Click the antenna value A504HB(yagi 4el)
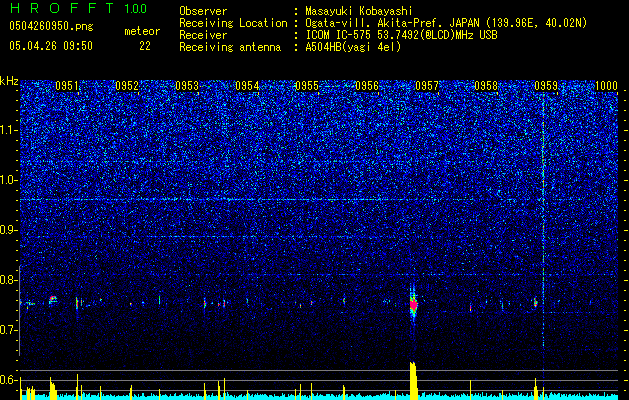This screenshot has width=629, height=400. 353,47
